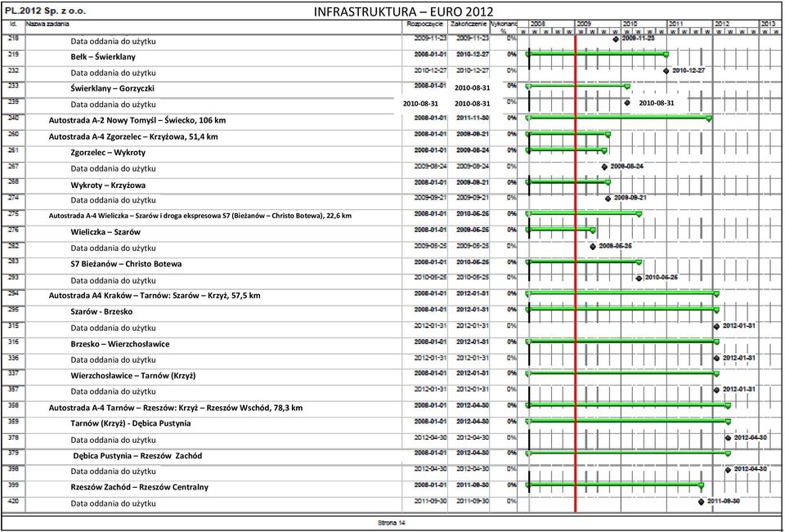
Task: Click the 2011-09-30 milestone diamond marker
Action: point(701,502)
